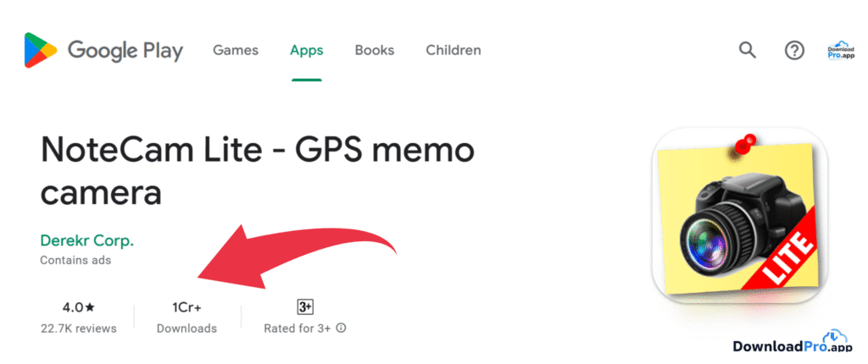
Task: Click the 3+ content rating badge
Action: (305, 307)
